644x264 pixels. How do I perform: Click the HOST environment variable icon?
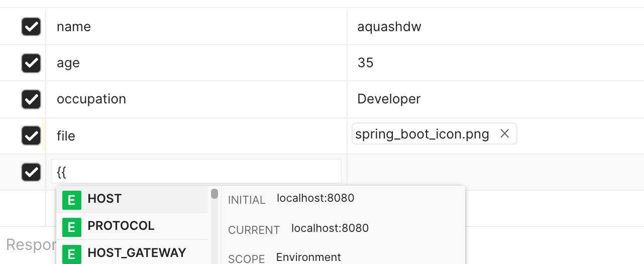71,199
